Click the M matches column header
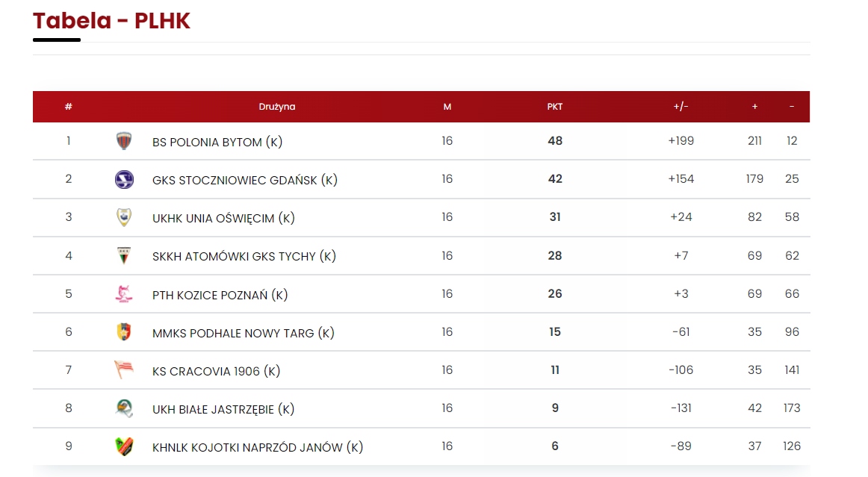 [x=447, y=107]
